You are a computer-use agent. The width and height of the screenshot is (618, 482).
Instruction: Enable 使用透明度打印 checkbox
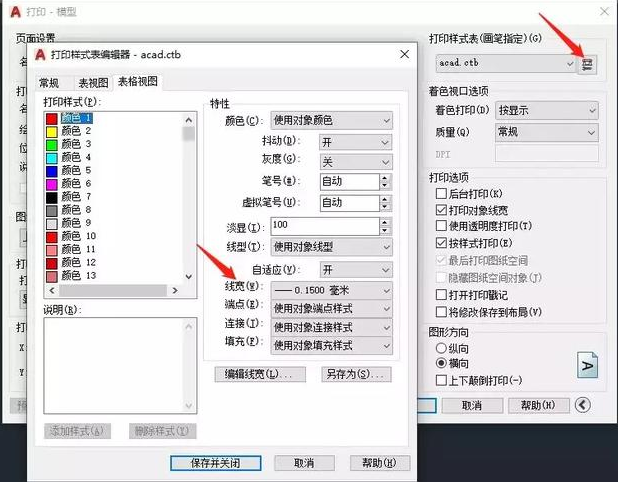click(x=441, y=226)
